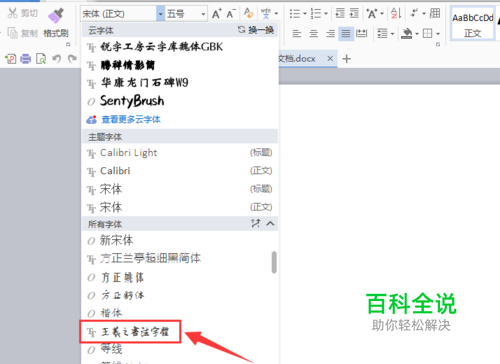Click the Copy (复制) icon

point(13,33)
